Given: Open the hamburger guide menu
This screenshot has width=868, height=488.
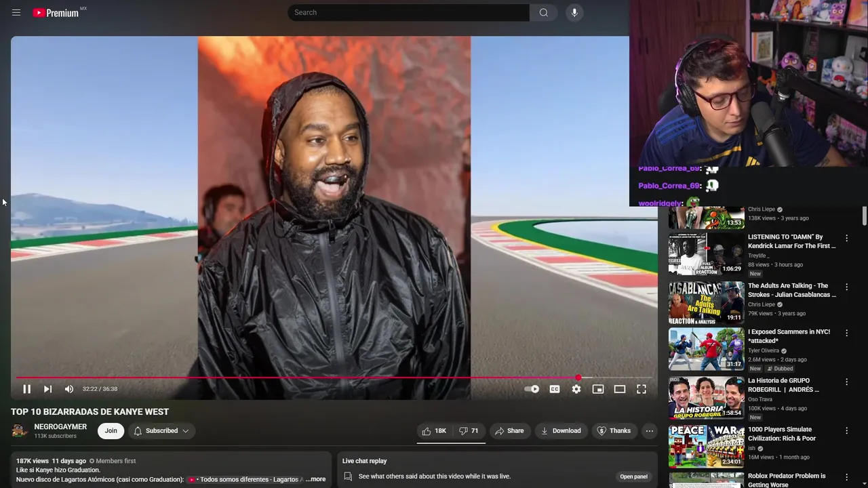Looking at the screenshot, I should (x=16, y=12).
